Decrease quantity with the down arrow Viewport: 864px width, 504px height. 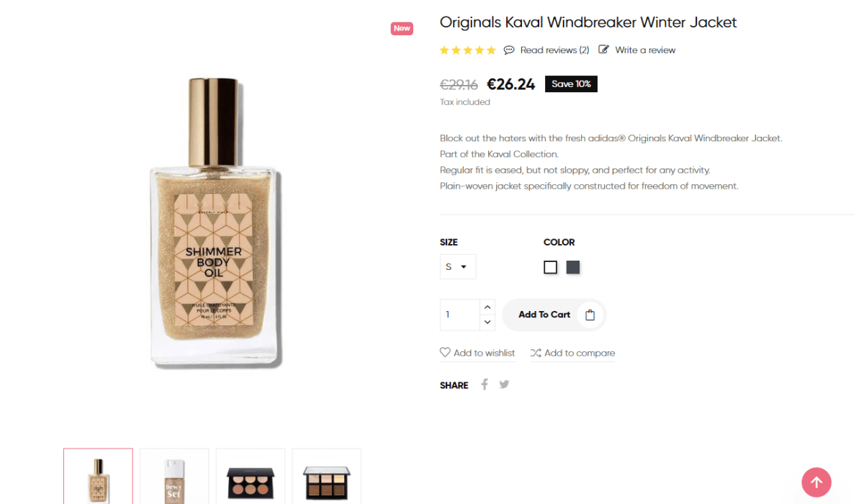click(487, 323)
